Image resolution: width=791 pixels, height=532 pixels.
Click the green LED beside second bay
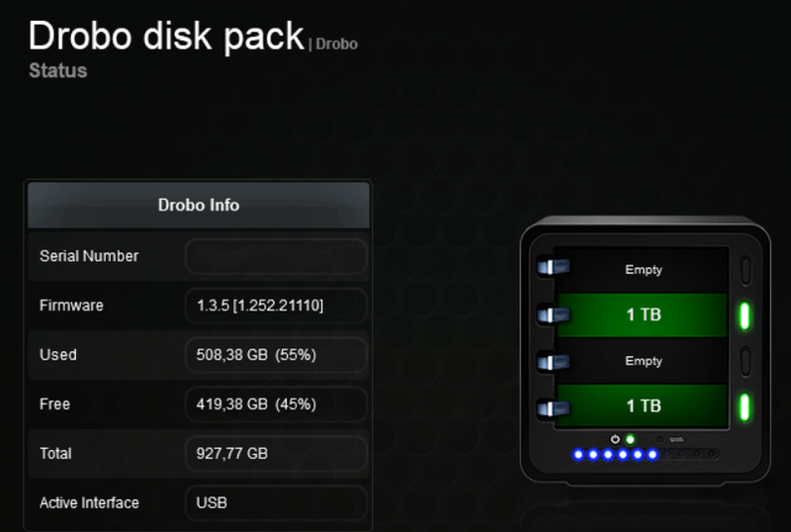tap(746, 315)
